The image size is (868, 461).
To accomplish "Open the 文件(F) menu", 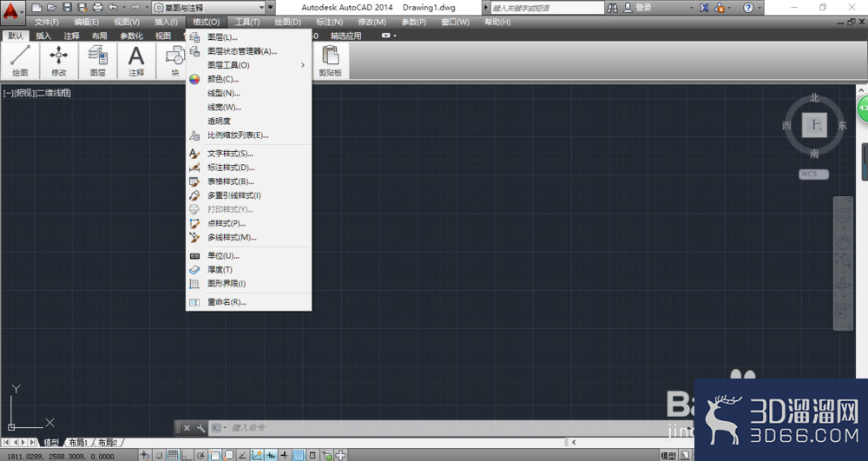I will (47, 22).
